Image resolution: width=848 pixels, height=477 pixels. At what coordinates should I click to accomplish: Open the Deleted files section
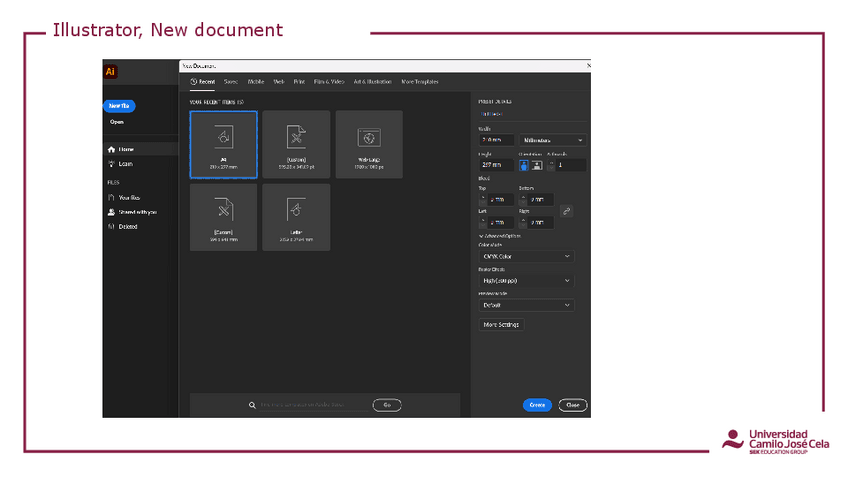point(112,227)
